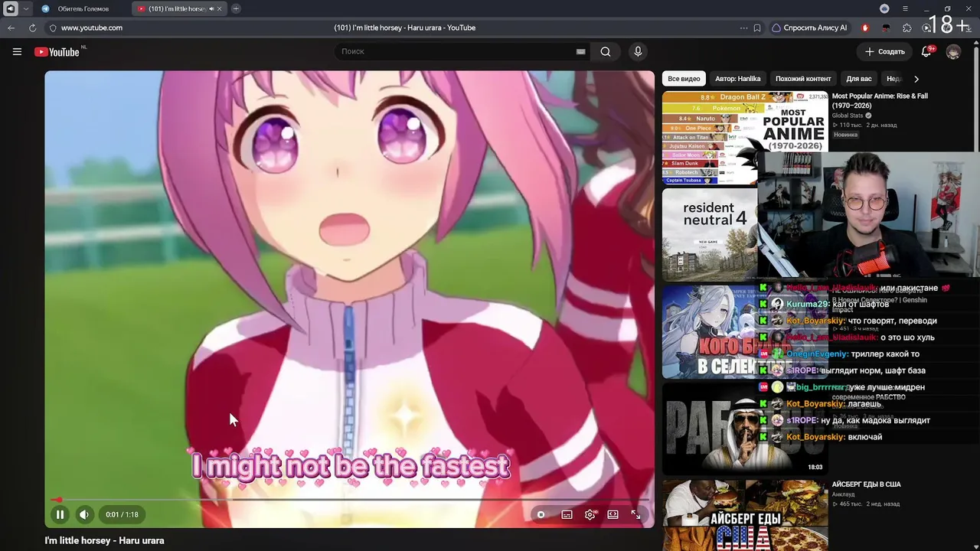Select the Все видео filter chip
The height and width of the screenshot is (551, 980).
pyautogui.click(x=684, y=79)
